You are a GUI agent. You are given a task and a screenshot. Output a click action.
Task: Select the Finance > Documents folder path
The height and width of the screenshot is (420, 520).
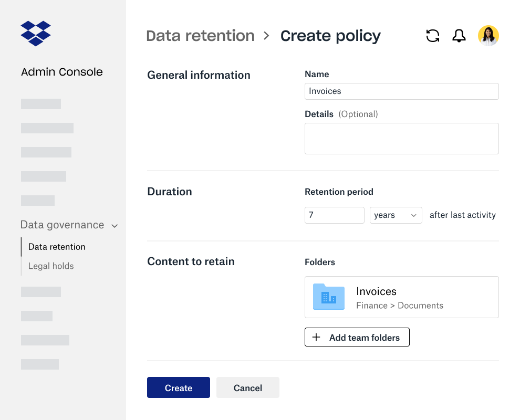[x=399, y=306]
